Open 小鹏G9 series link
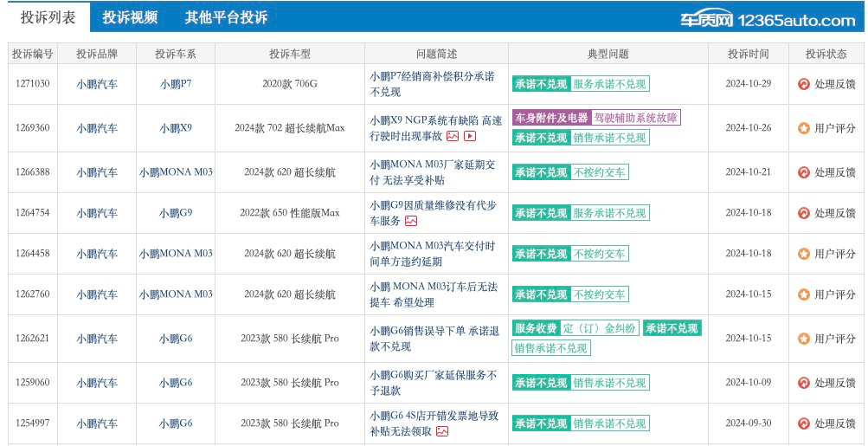Screen dimensions: 868x446 pos(176,213)
